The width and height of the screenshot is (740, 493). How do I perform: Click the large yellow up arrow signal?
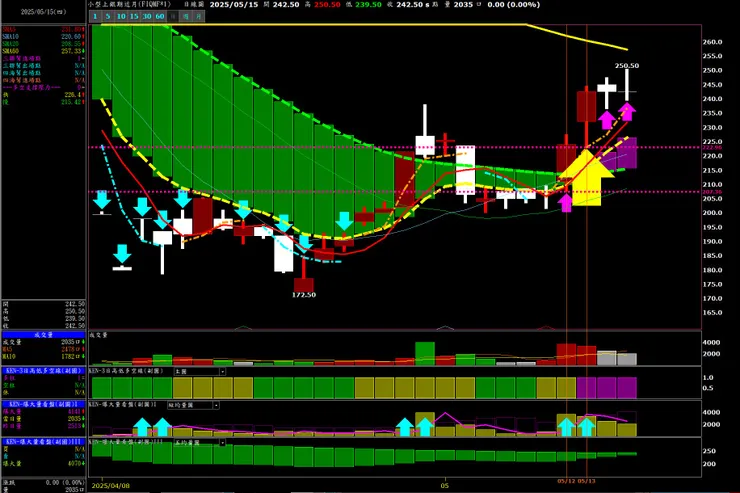click(587, 177)
